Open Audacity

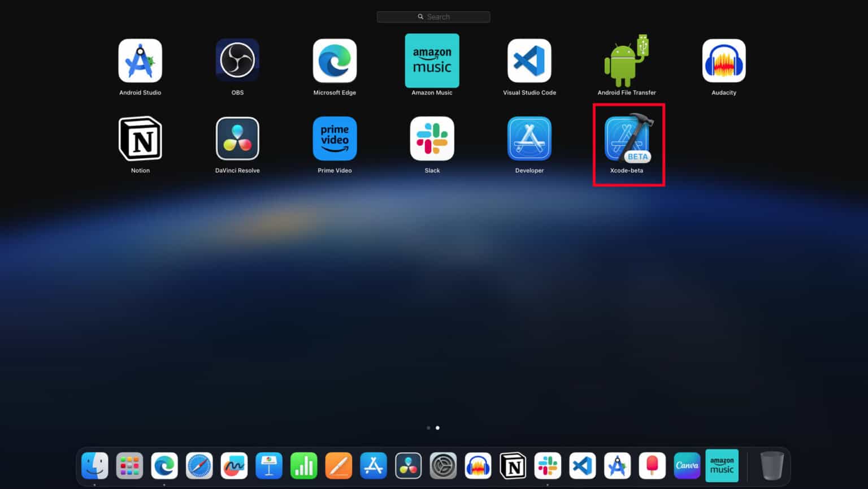coord(723,60)
